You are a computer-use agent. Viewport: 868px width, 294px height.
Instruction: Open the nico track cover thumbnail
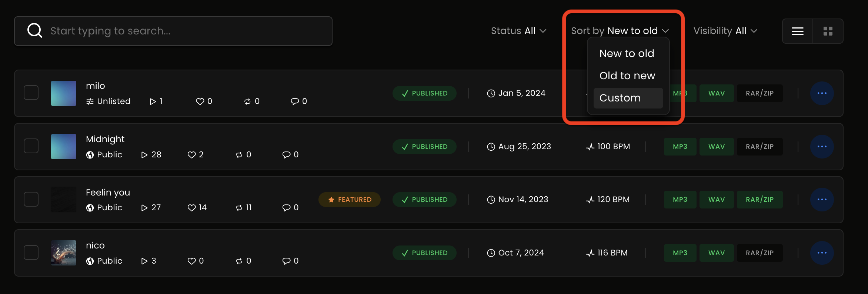64,253
